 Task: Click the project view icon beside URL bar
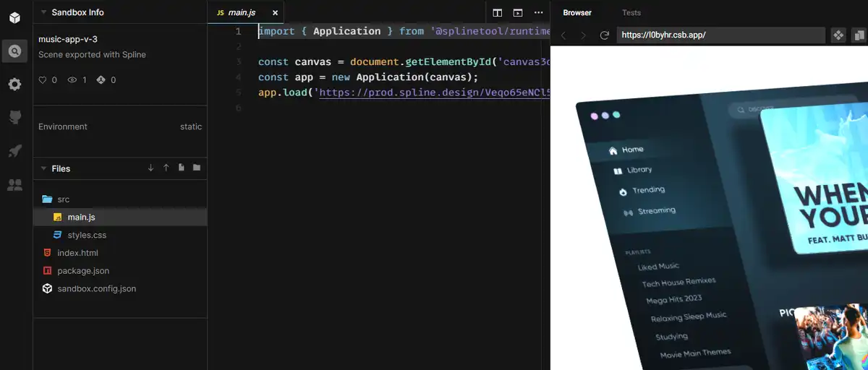tap(838, 35)
